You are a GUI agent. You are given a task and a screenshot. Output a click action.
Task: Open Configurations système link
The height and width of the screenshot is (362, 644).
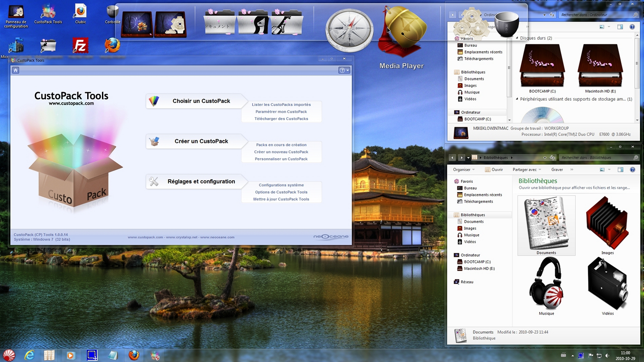(x=281, y=185)
